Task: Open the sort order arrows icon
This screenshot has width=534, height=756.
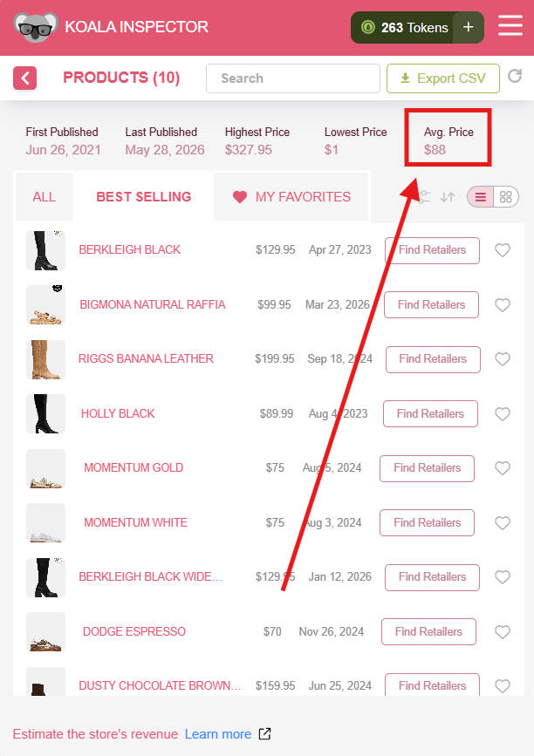Action: click(x=448, y=197)
